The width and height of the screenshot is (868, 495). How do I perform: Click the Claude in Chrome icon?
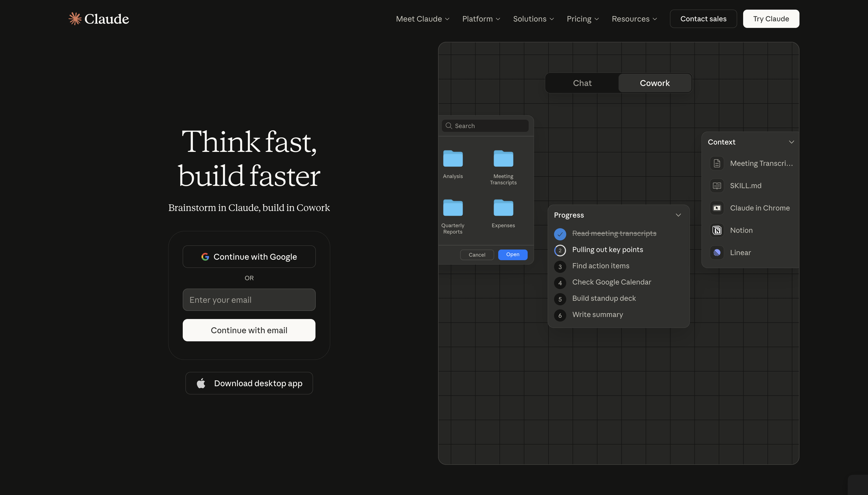coord(716,208)
